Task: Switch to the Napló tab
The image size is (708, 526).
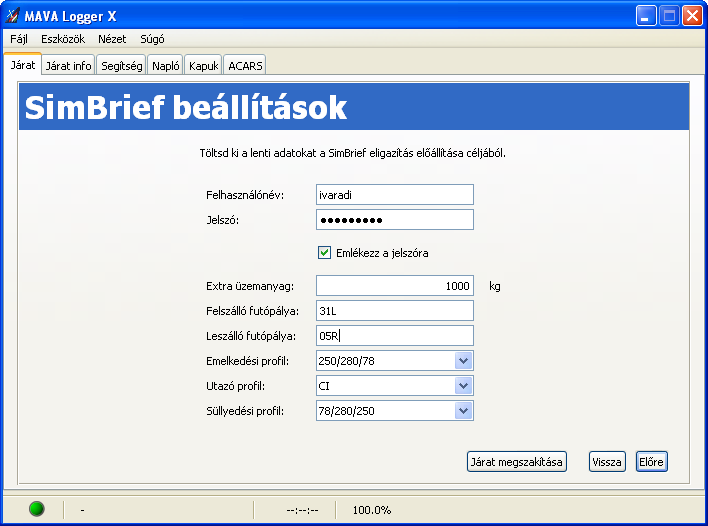Action: (165, 65)
